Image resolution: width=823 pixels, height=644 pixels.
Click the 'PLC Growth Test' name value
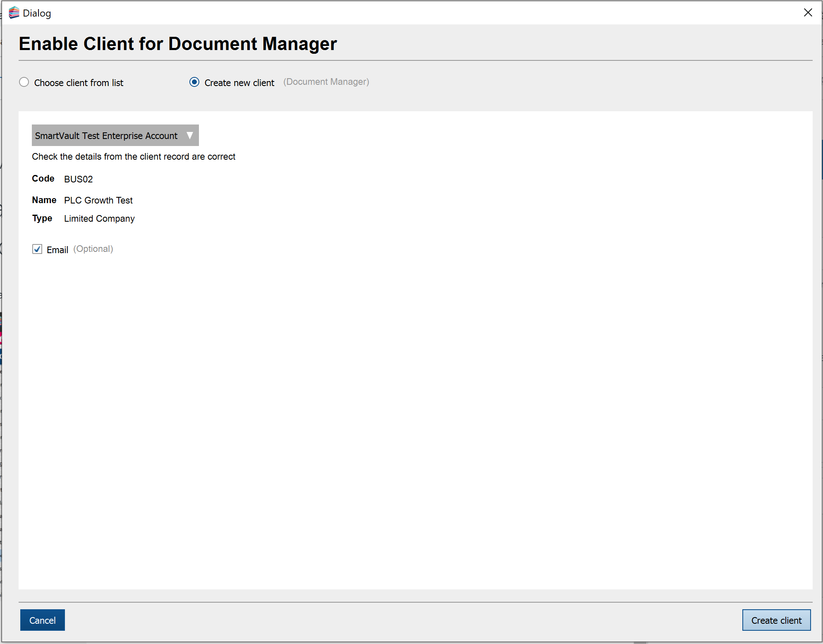[x=98, y=200]
